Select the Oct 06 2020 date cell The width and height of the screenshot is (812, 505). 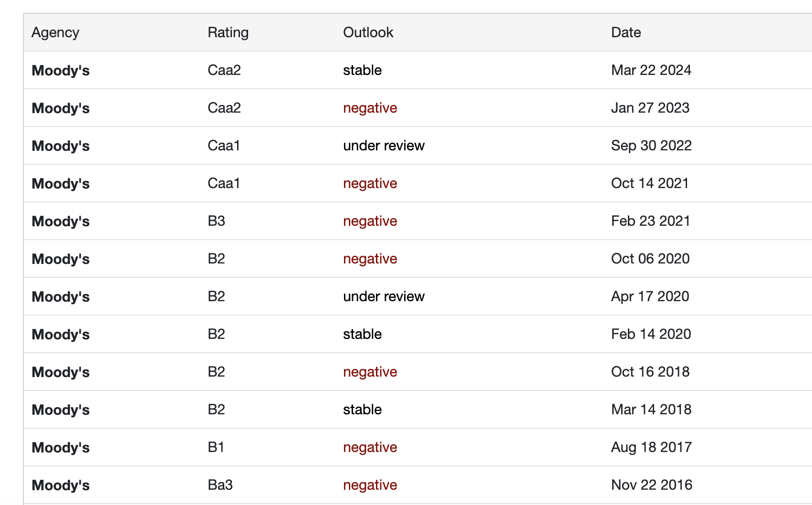coord(650,259)
